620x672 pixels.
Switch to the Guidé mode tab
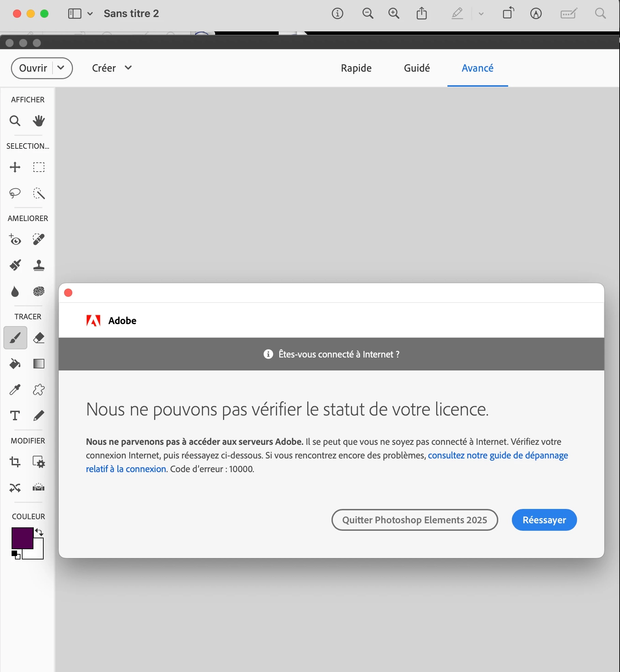tap(417, 68)
